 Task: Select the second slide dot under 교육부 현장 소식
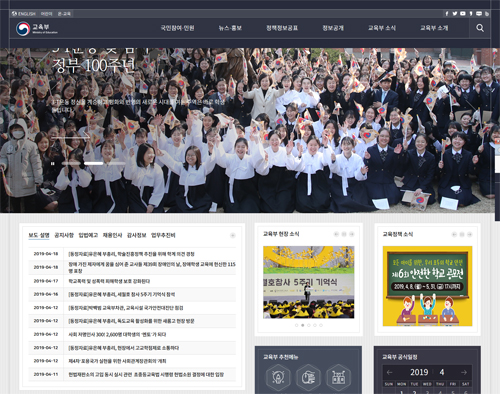tap(303, 325)
